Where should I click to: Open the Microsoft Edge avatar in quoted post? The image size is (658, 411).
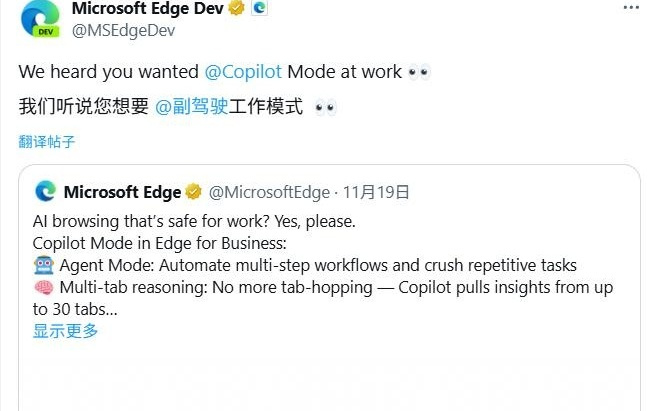click(45, 191)
